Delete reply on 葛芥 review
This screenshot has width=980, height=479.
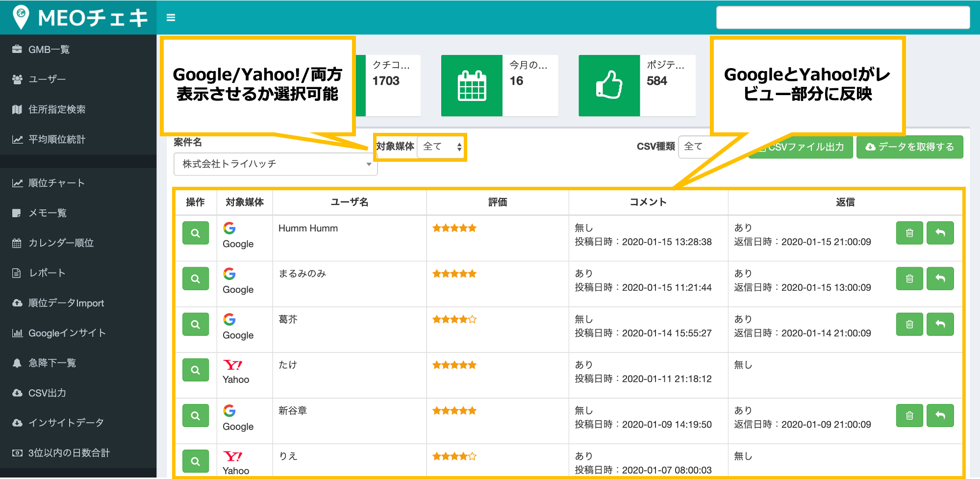coord(909,324)
